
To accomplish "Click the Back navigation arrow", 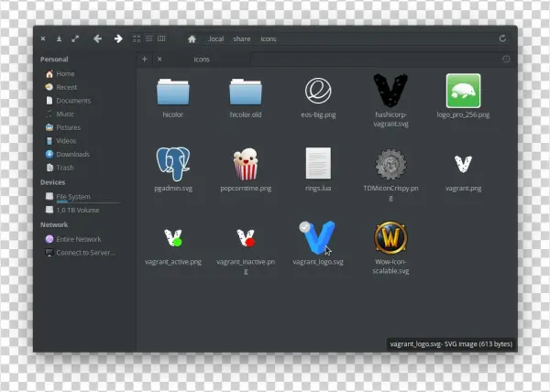I will pos(95,38).
